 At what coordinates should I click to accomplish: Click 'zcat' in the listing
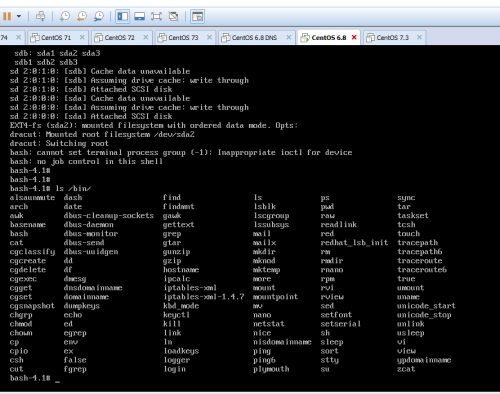(x=406, y=369)
